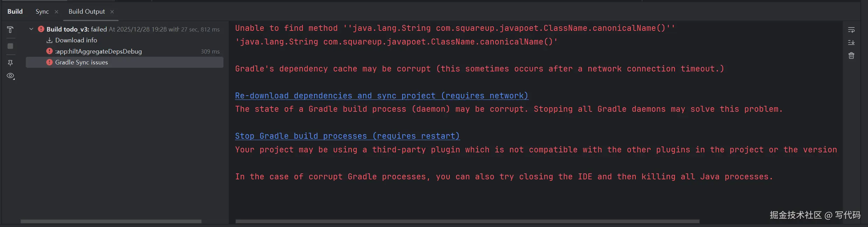This screenshot has width=868, height=227.
Task: Close the Sync tab
Action: pyautogui.click(x=56, y=12)
